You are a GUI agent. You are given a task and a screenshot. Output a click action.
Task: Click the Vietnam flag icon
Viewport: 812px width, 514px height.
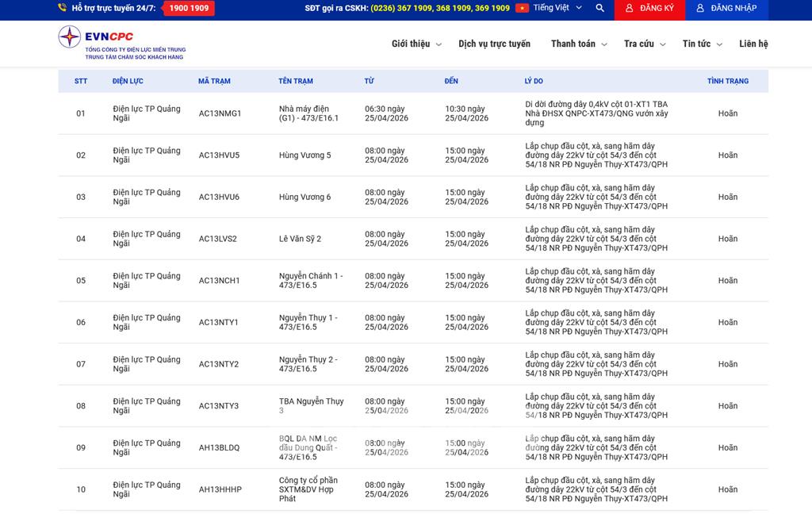tap(522, 8)
